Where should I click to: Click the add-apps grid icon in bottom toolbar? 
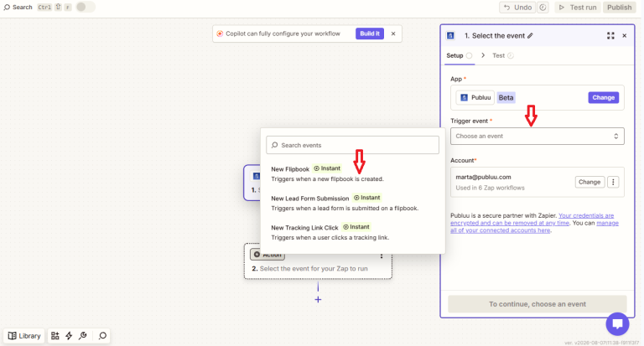55,336
